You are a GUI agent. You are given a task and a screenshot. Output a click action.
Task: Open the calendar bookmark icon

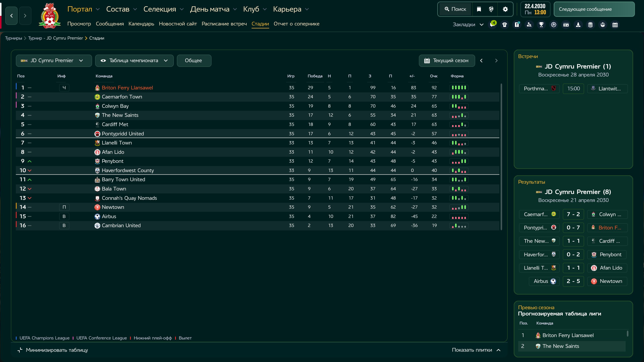pos(615,25)
